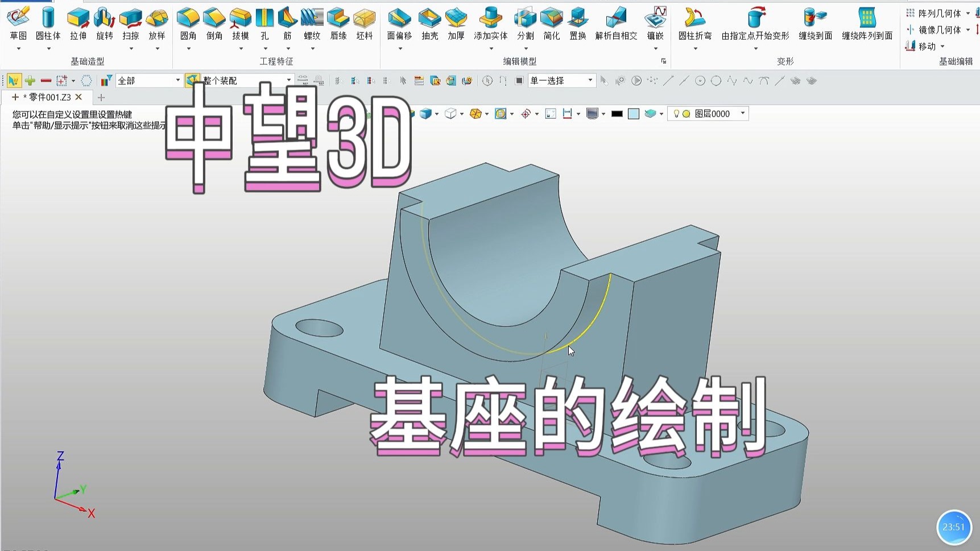
Task: Click the dimension display toolbar icon
Action: (567, 114)
